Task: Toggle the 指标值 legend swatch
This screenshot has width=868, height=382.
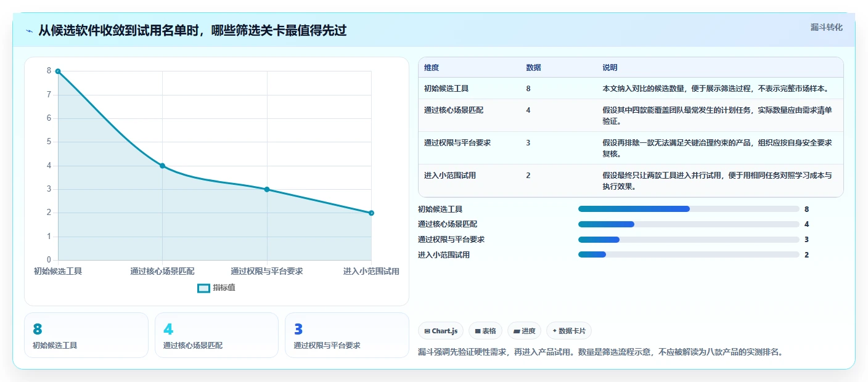Action: (x=203, y=288)
